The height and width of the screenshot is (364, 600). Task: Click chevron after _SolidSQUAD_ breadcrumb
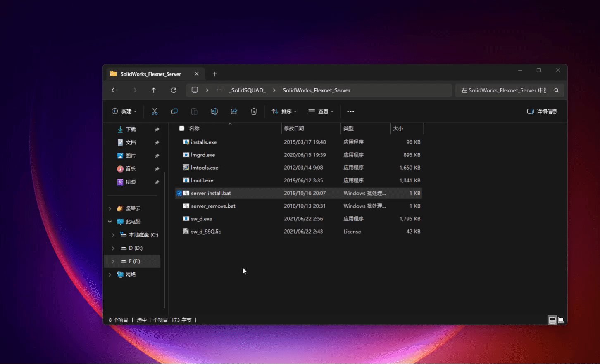point(274,90)
